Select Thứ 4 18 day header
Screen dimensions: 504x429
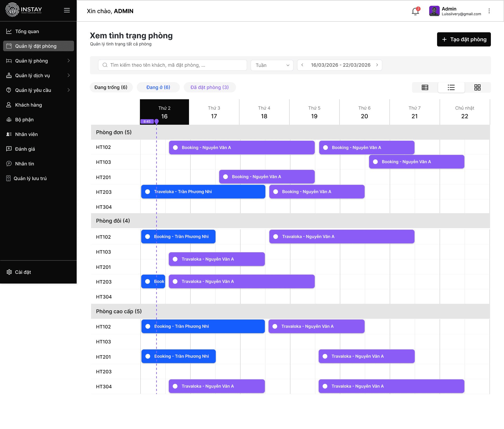(x=264, y=112)
